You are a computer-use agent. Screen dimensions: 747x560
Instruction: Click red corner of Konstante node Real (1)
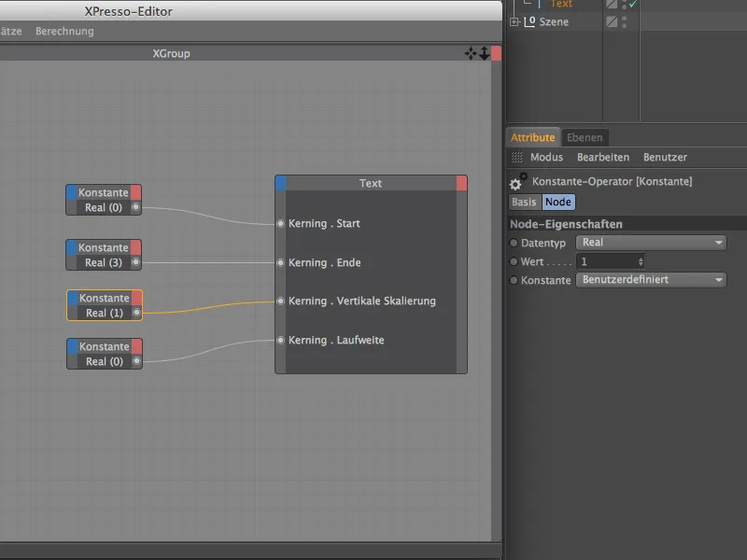[136, 298]
